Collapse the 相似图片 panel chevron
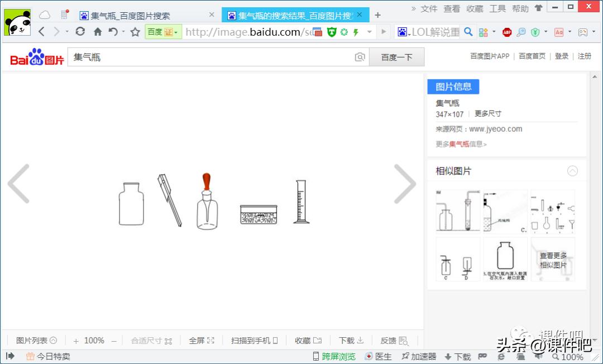603x364 pixels. 573,171
